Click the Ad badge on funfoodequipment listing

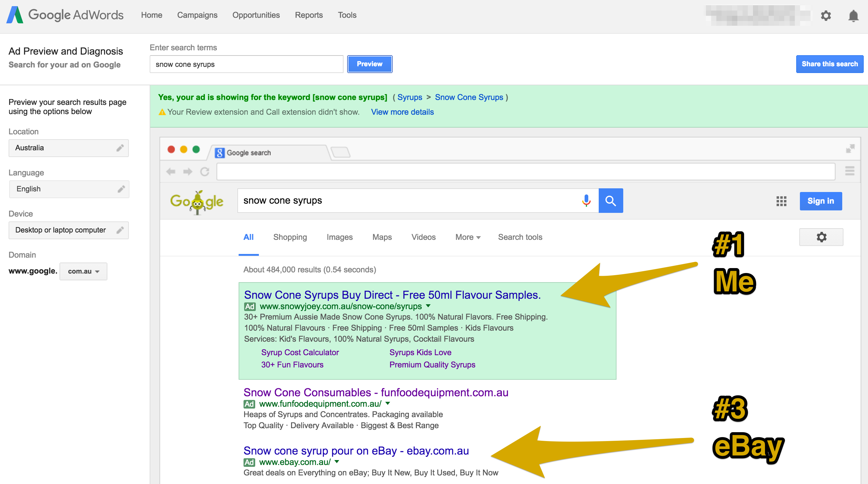click(x=249, y=404)
